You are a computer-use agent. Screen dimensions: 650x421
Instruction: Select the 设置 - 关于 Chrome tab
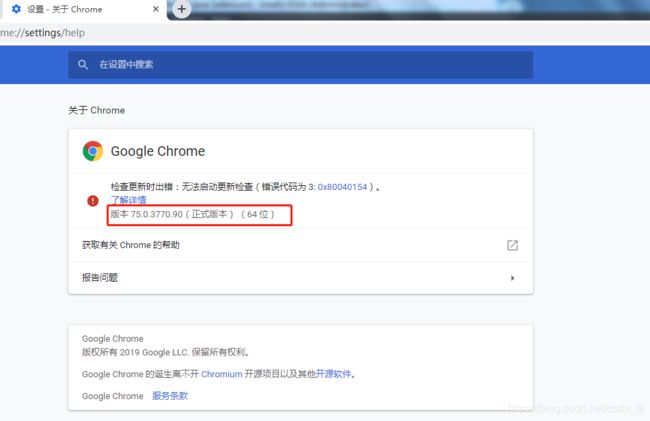pyautogui.click(x=83, y=9)
